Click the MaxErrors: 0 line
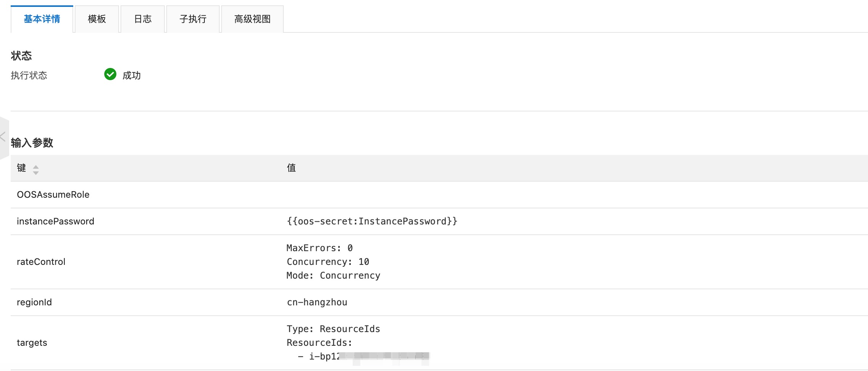Image resolution: width=868 pixels, height=371 pixels. click(x=320, y=248)
